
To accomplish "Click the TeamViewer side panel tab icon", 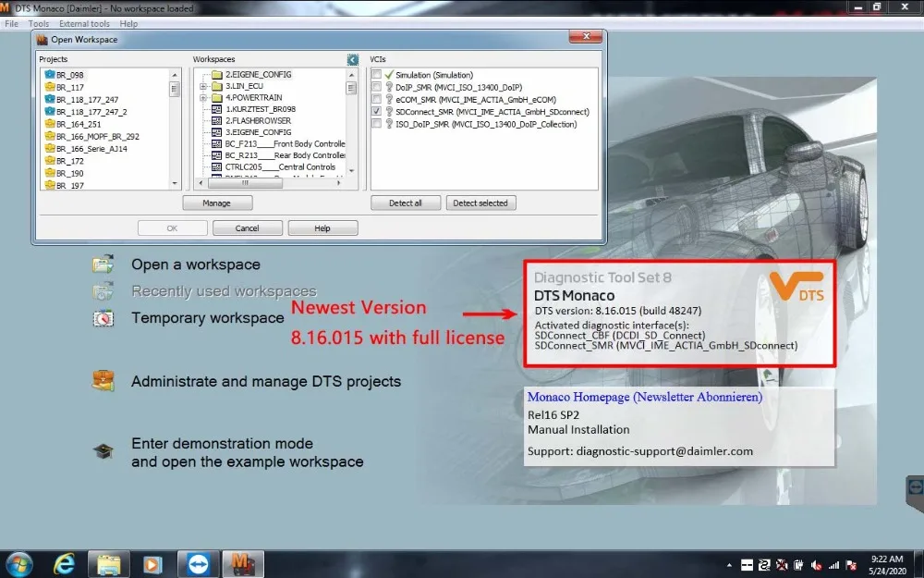I will [x=915, y=487].
